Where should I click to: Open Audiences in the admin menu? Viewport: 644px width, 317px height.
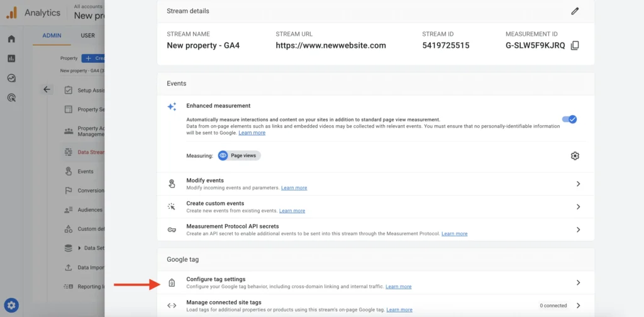(x=90, y=210)
